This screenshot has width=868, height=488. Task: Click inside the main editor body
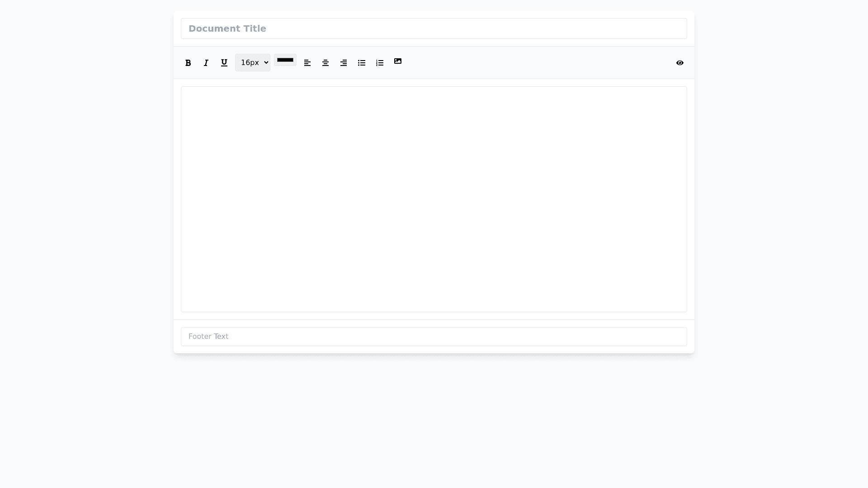click(x=434, y=199)
